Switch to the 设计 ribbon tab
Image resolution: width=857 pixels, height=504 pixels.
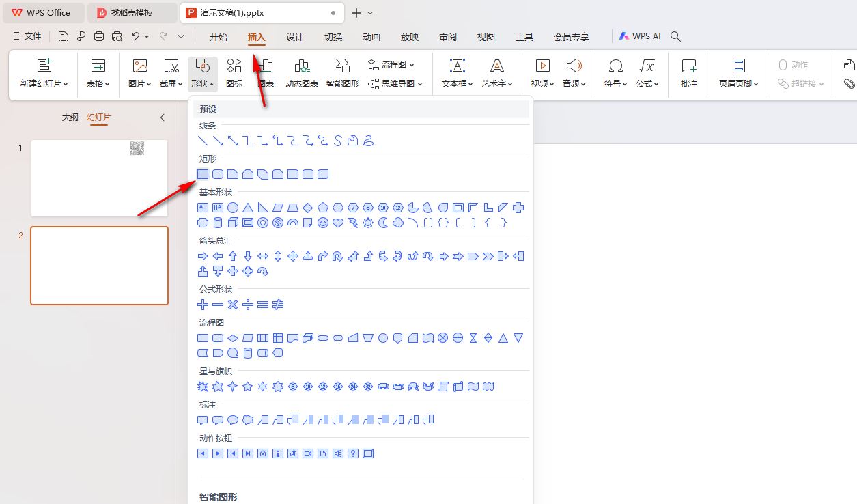pos(294,37)
